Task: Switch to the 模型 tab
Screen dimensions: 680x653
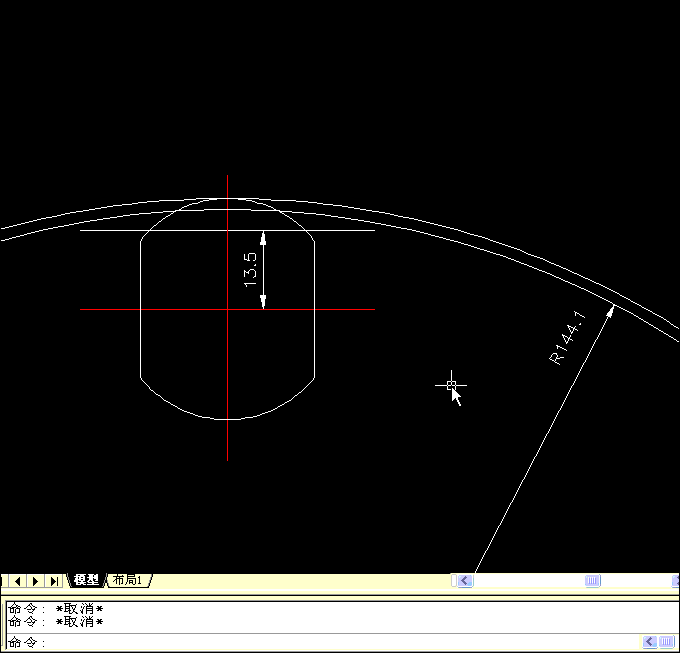Action: [x=86, y=580]
